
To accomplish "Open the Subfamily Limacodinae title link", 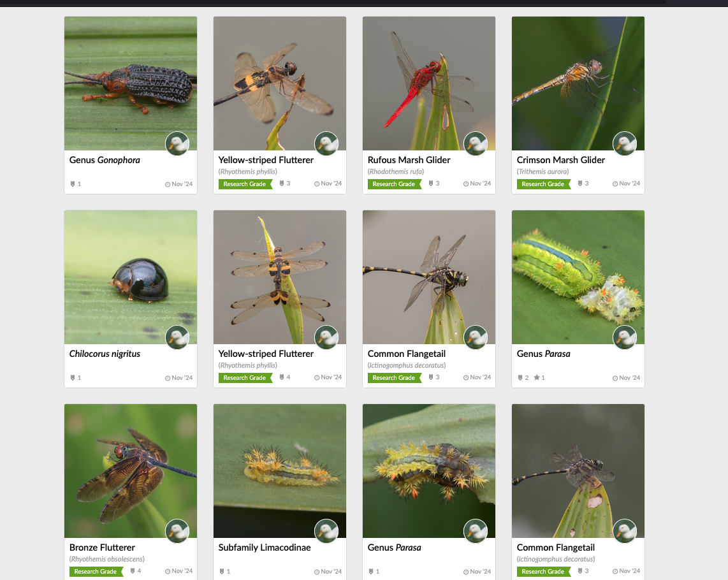I will (265, 547).
